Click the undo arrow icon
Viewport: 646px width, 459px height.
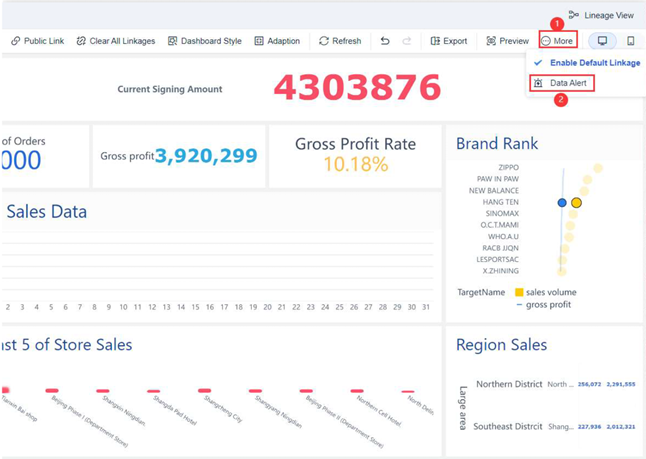tap(385, 41)
